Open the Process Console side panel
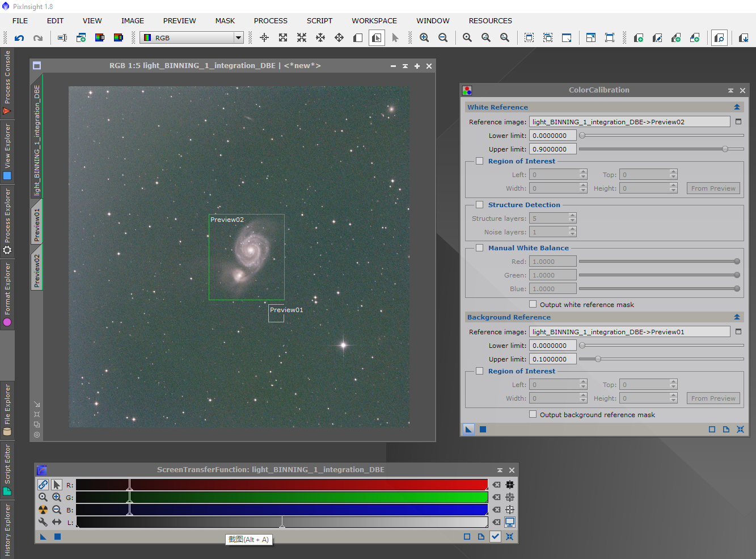This screenshot has width=756, height=559. coord(7,83)
